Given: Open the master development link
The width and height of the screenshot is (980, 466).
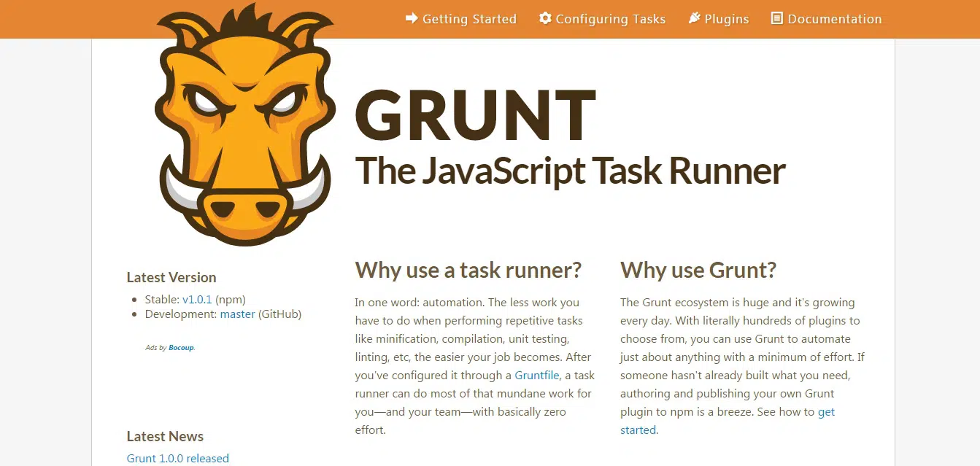Looking at the screenshot, I should 237,314.
